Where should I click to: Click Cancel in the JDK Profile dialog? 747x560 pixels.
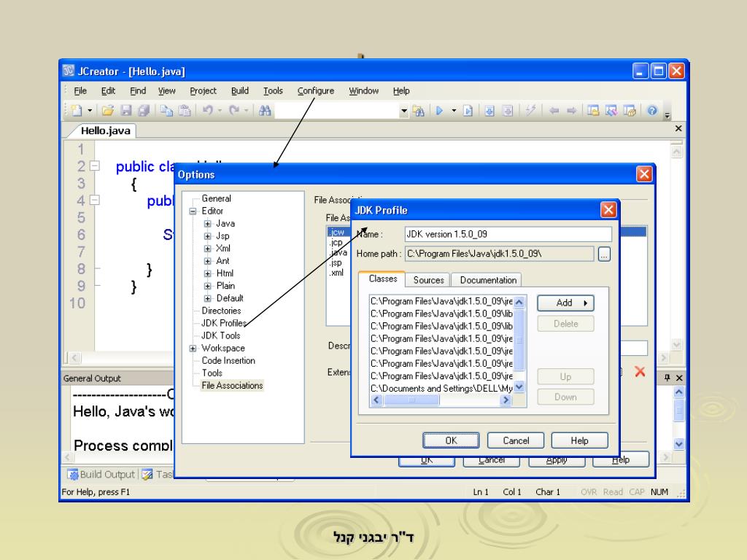[516, 440]
